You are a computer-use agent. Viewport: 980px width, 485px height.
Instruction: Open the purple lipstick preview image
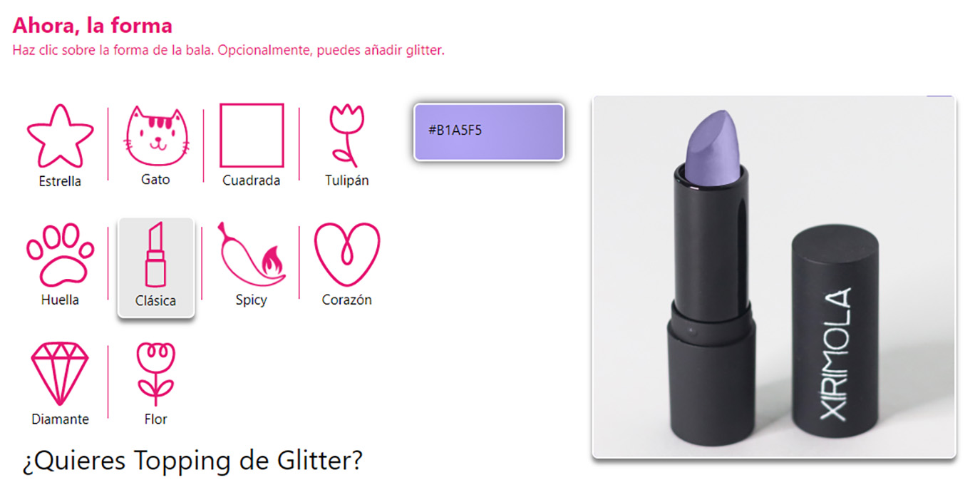(x=774, y=277)
